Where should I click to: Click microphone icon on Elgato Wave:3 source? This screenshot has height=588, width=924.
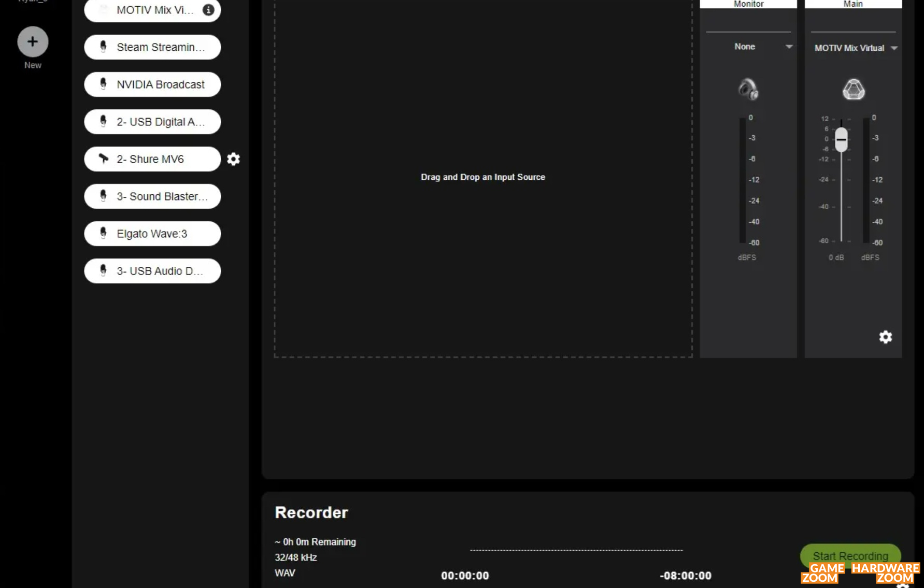(103, 233)
